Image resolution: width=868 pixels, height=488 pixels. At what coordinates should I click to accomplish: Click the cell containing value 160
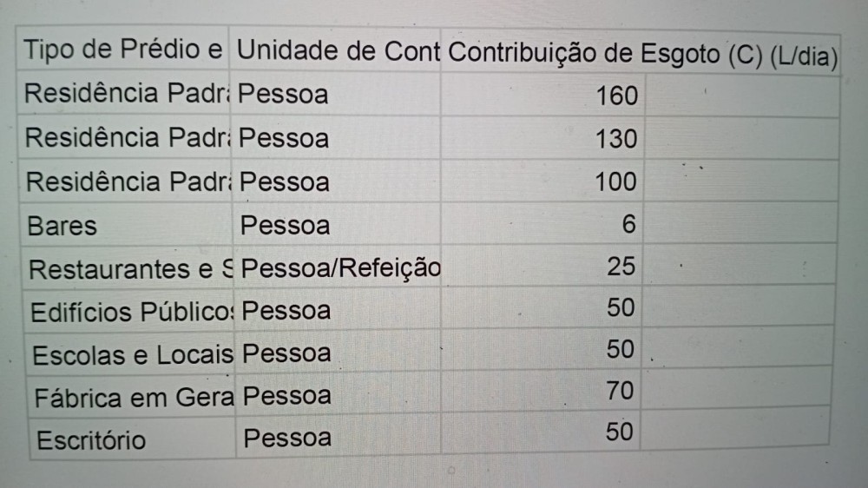point(542,95)
